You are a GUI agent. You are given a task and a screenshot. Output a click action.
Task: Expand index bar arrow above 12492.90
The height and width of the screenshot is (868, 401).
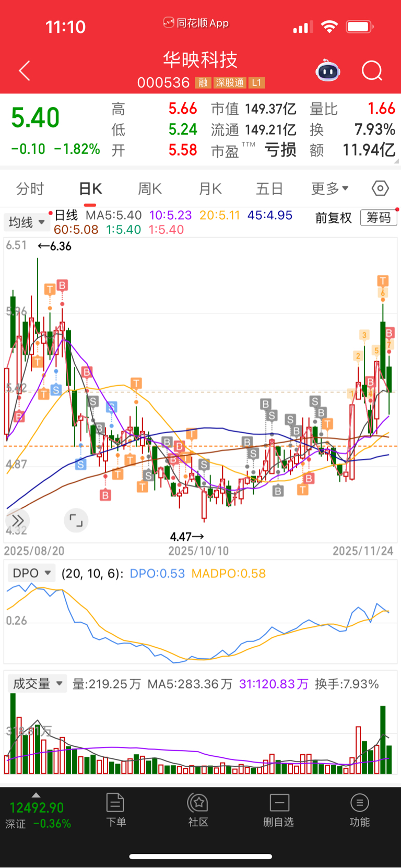coord(36,795)
